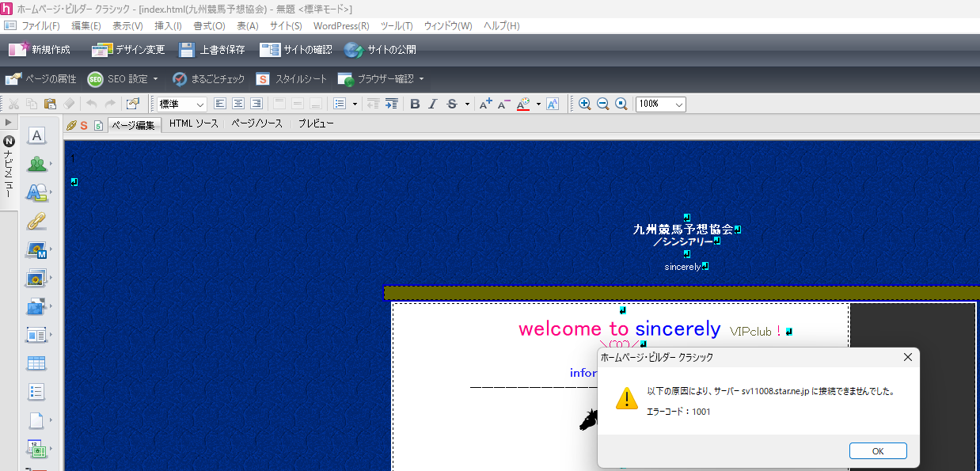Image resolution: width=980 pixels, height=471 pixels.
Task: Select the link insertion chain icon
Action: coord(36,221)
